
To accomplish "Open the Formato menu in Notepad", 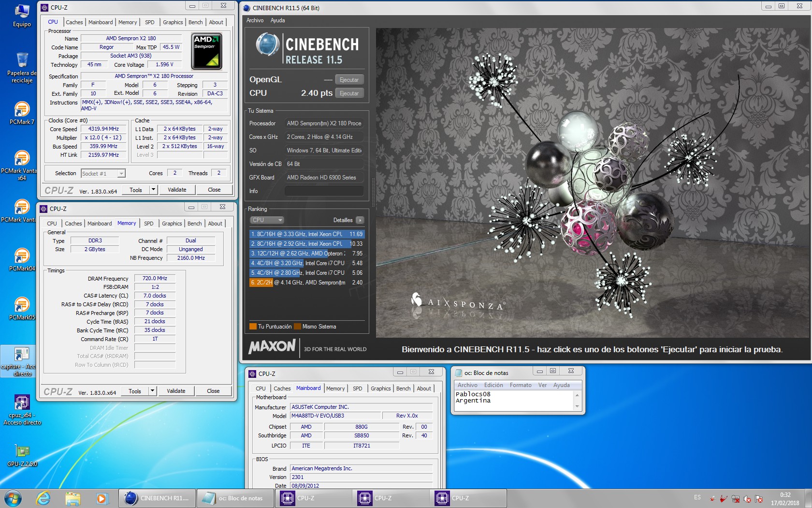I will coord(521,385).
